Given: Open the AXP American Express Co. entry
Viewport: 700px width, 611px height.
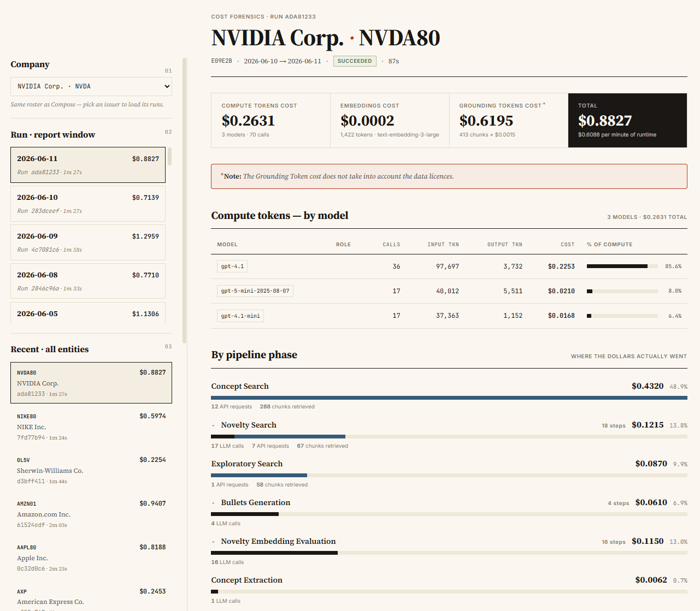Looking at the screenshot, I should pos(91,597).
